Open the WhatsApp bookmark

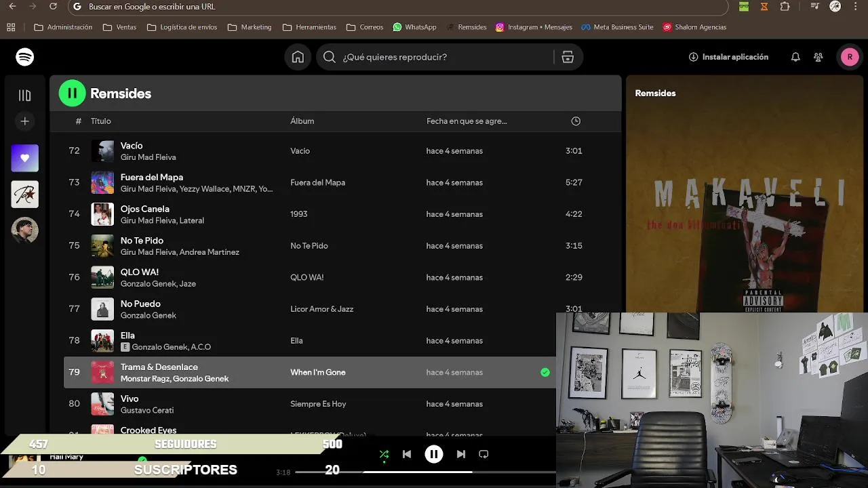click(x=414, y=27)
